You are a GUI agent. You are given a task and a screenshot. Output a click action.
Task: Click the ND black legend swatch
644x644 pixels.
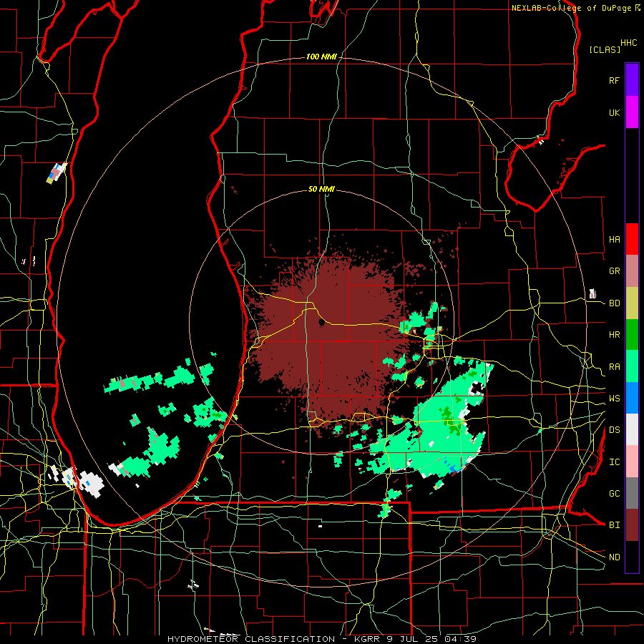point(632,557)
